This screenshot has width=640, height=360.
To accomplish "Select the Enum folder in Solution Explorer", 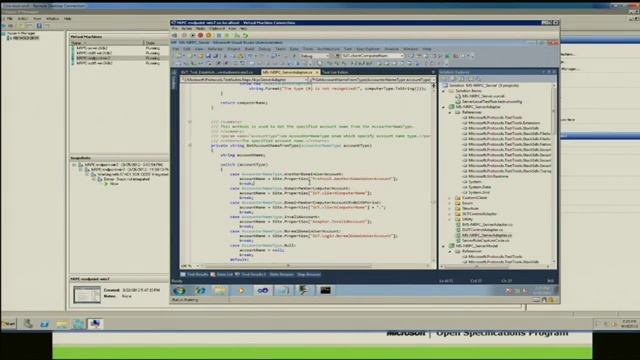I will 464,203.
